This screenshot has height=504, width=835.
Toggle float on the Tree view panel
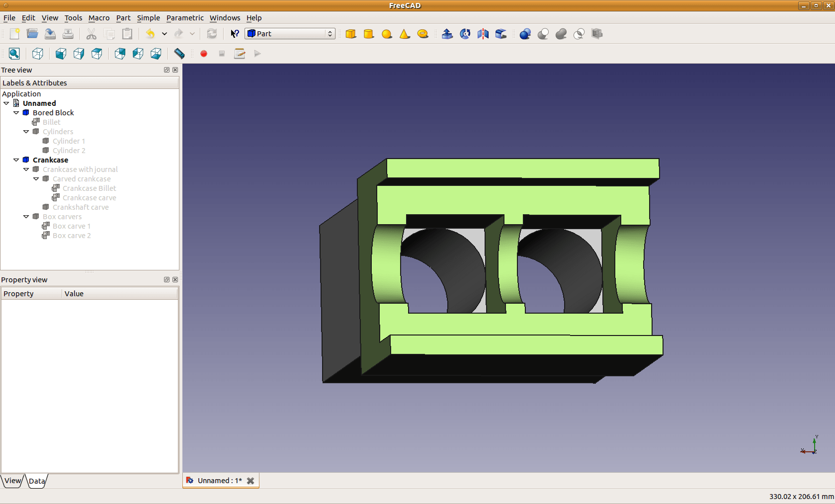click(x=167, y=70)
